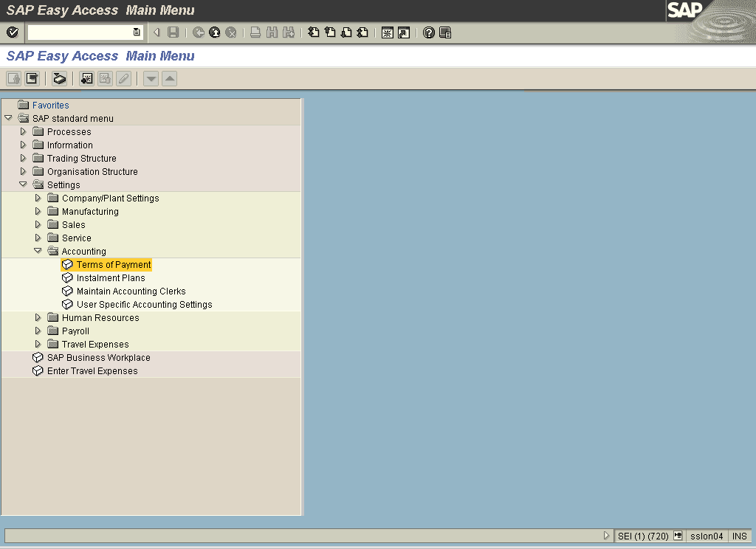The width and height of the screenshot is (756, 549).
Task: Click the Find Next binoculars icon
Action: pos(289,32)
